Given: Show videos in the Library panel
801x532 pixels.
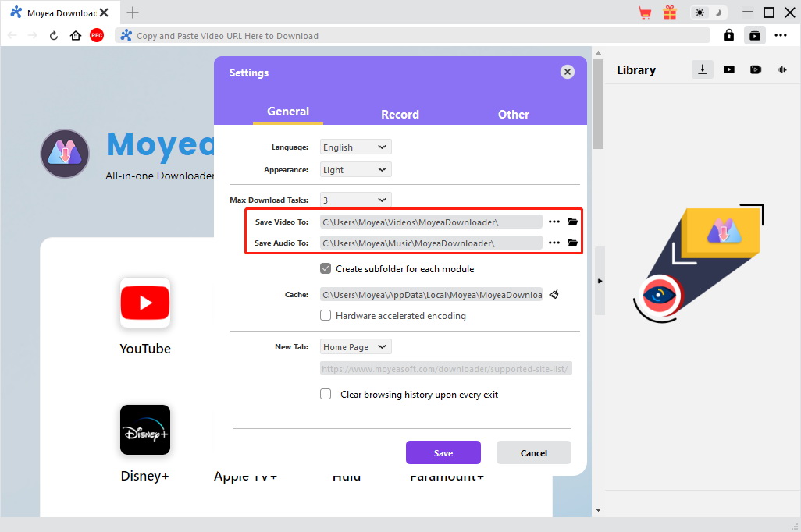Looking at the screenshot, I should tap(729, 69).
